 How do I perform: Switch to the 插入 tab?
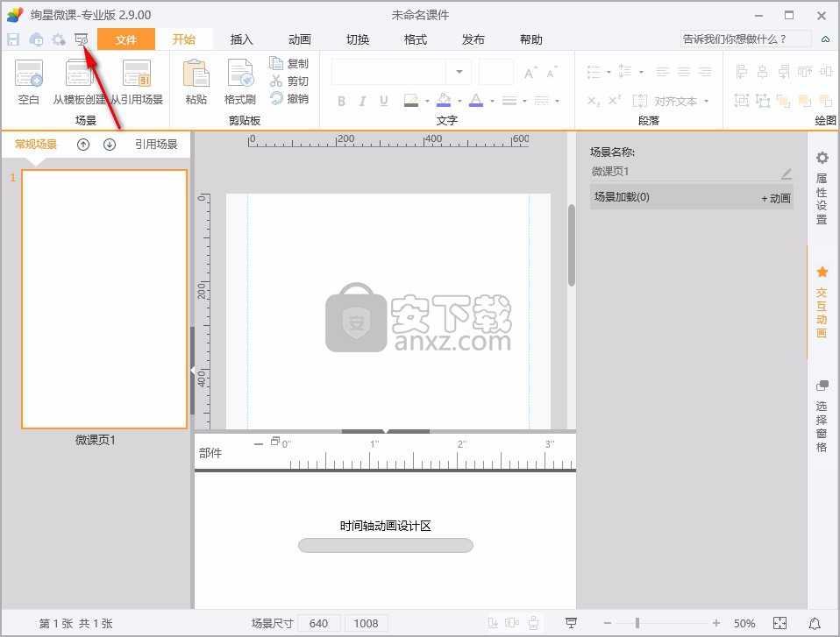pyautogui.click(x=242, y=39)
